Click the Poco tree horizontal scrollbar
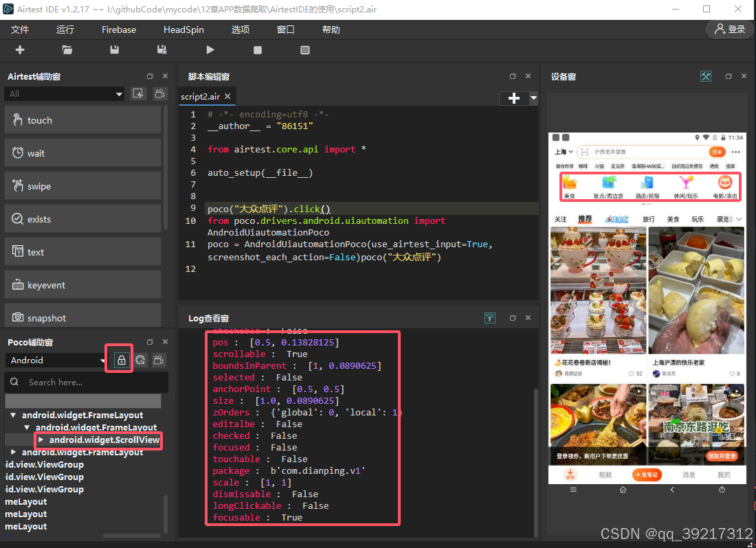The height and width of the screenshot is (548, 756). click(132, 535)
